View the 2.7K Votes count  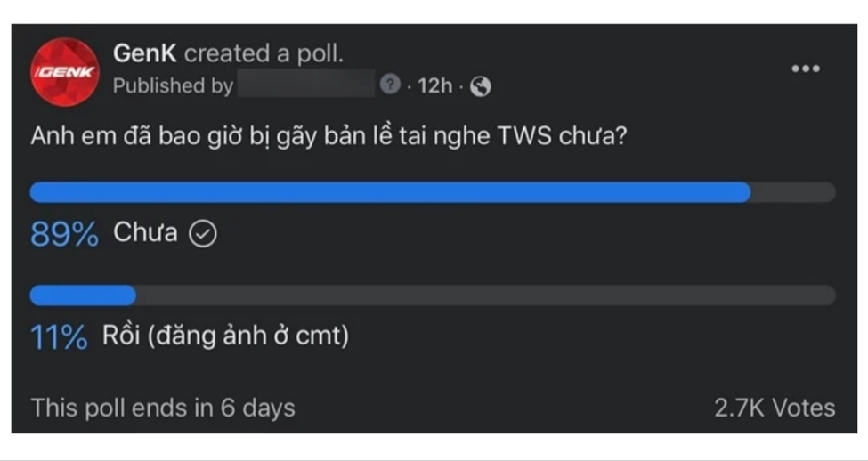(774, 408)
